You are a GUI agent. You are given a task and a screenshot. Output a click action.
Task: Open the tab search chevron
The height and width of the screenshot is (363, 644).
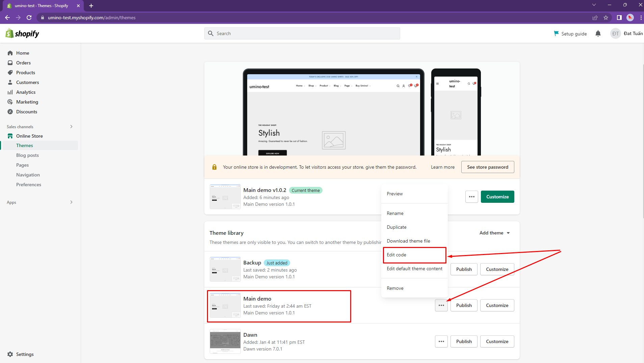[594, 5]
